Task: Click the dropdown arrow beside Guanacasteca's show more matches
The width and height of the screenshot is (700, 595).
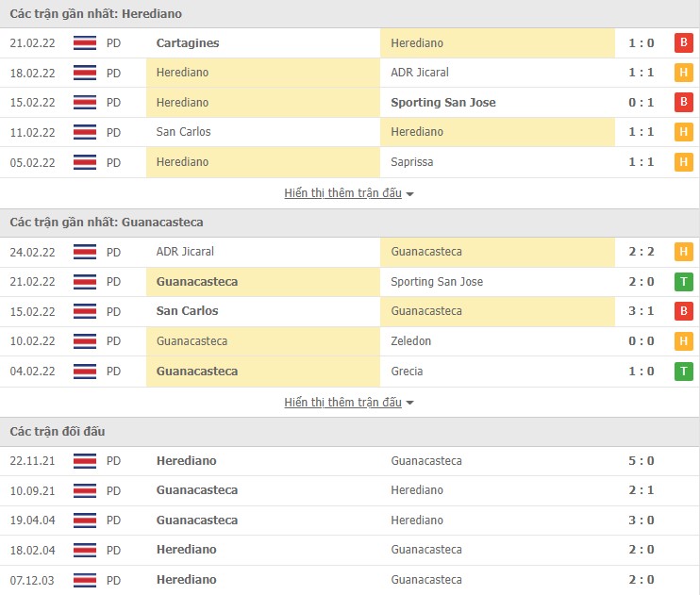Action: tap(409, 404)
